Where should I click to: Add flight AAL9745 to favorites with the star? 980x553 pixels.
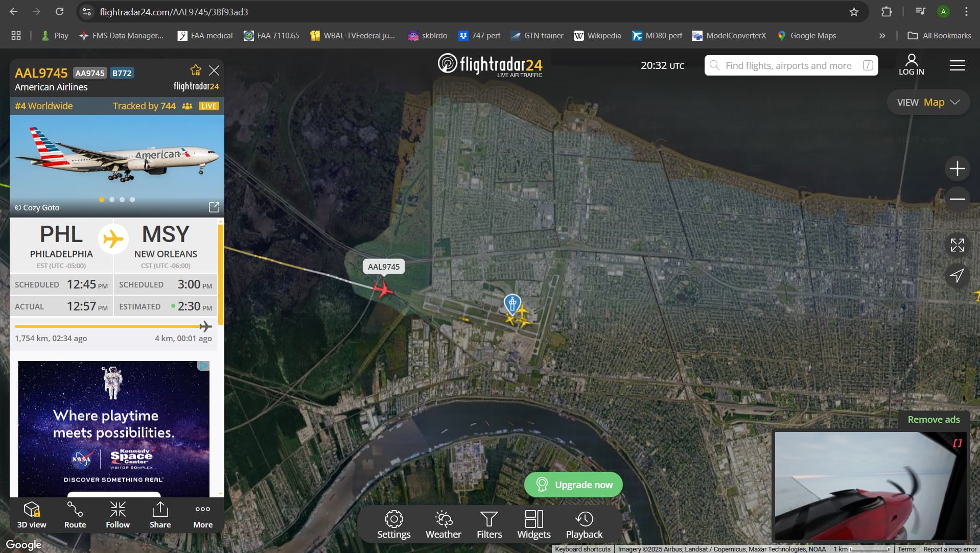point(196,70)
